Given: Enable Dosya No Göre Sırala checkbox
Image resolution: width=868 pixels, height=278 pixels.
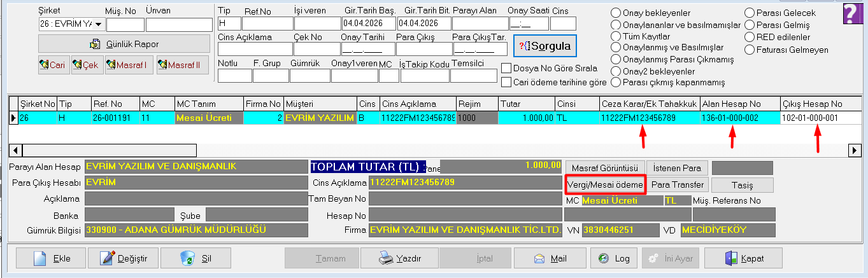Looking at the screenshot, I should point(507,68).
